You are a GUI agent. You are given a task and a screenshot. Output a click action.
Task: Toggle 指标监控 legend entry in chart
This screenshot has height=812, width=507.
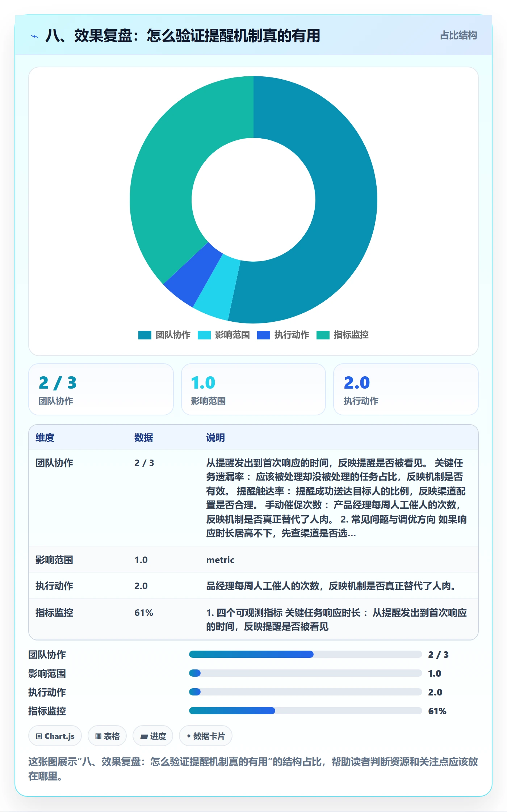[x=343, y=335]
